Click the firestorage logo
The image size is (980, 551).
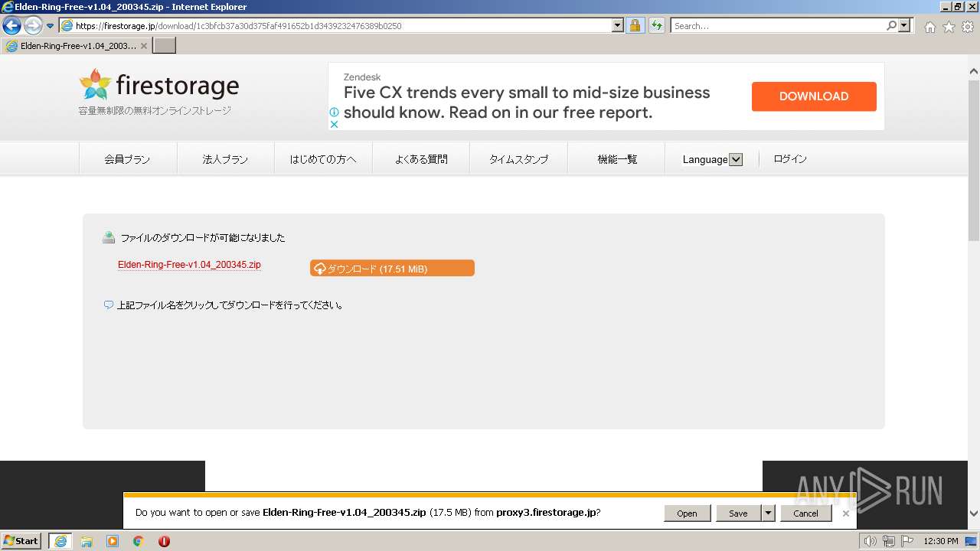pos(159,86)
